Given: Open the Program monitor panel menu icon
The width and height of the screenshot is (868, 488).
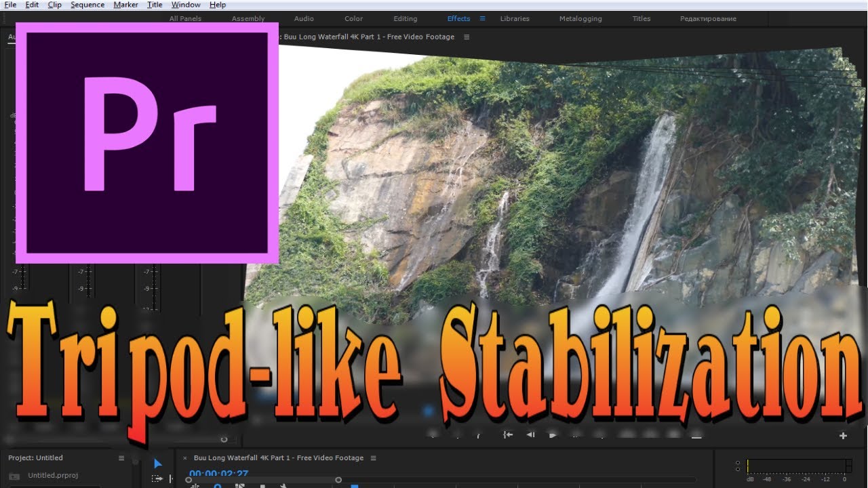Looking at the screenshot, I should tap(467, 37).
